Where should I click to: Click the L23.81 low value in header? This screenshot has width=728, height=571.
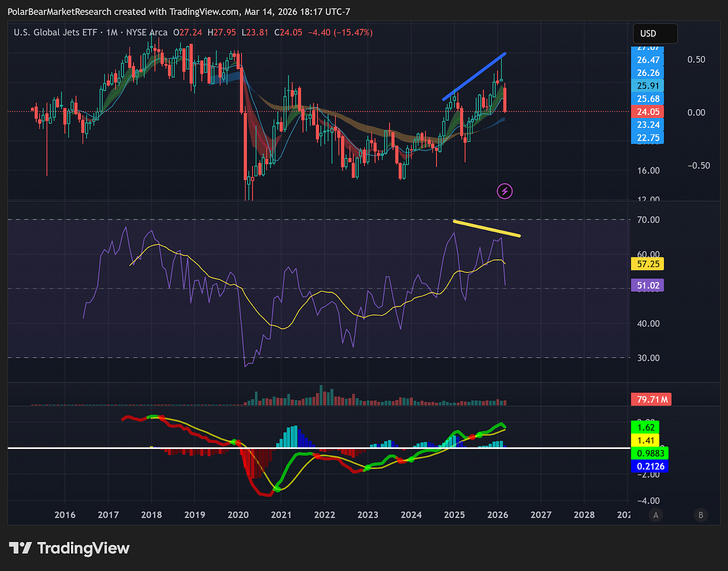coord(255,32)
